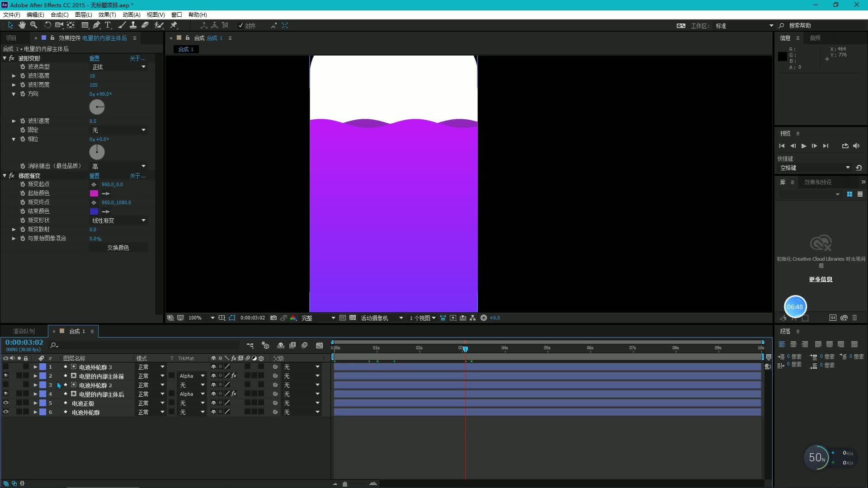Expand the 波形速度 property

[x=14, y=121]
